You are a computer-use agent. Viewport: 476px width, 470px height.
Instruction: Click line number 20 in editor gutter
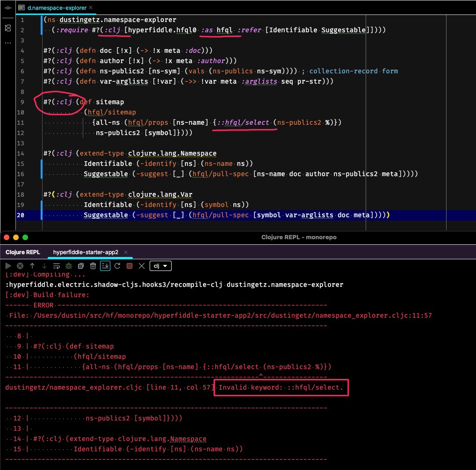pyautogui.click(x=20, y=215)
